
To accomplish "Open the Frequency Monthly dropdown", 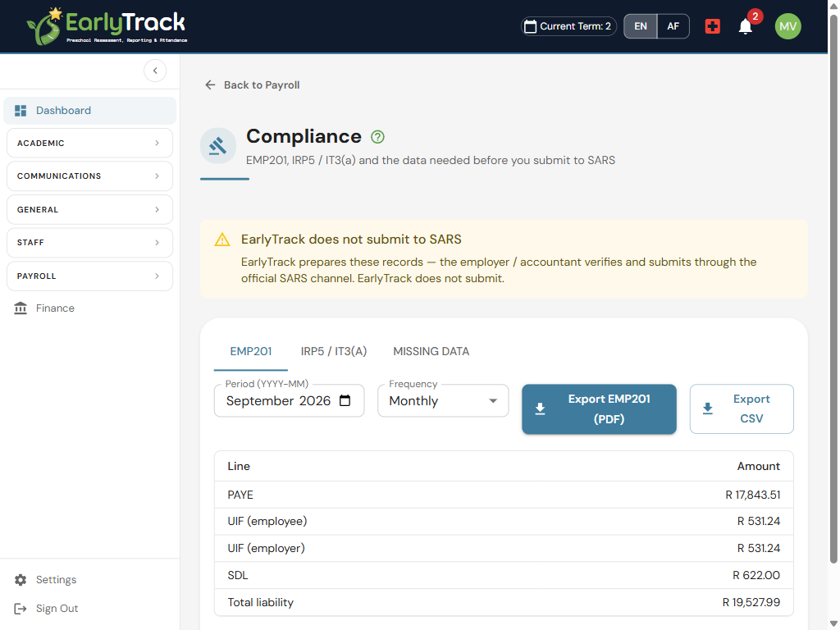I will click(x=443, y=400).
